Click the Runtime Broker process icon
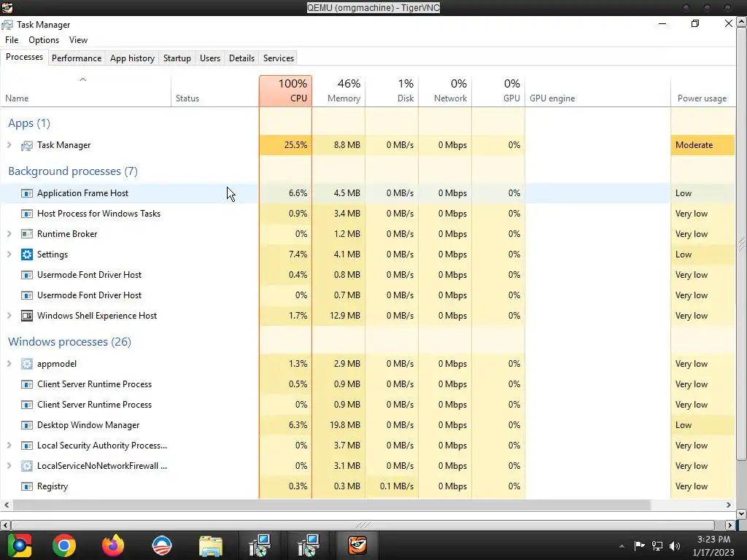This screenshot has width=747, height=560. 27,234
